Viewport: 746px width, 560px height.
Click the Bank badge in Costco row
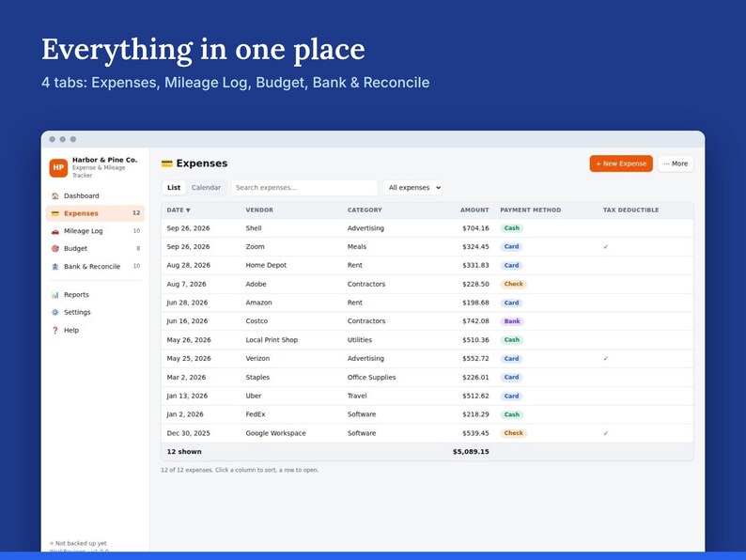click(x=512, y=321)
